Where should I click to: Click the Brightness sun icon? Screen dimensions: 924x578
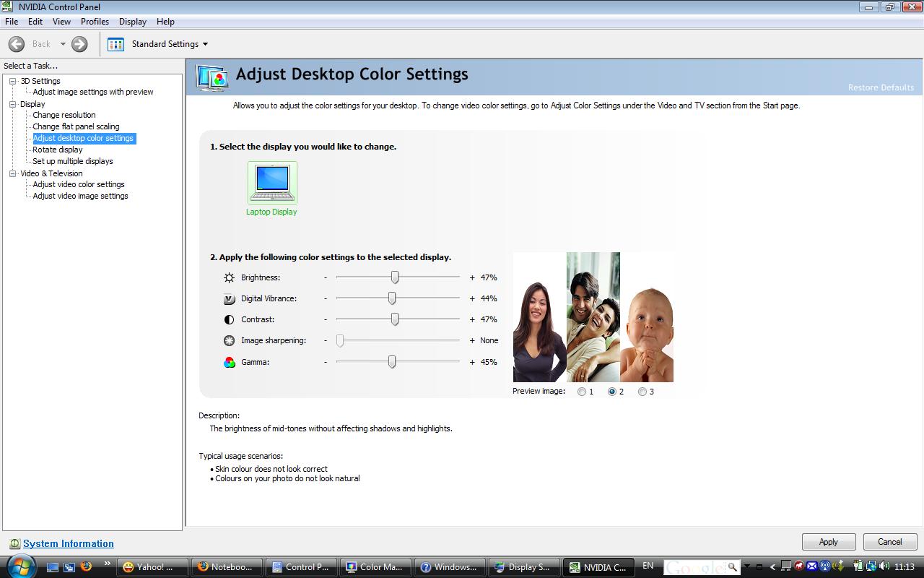point(229,277)
